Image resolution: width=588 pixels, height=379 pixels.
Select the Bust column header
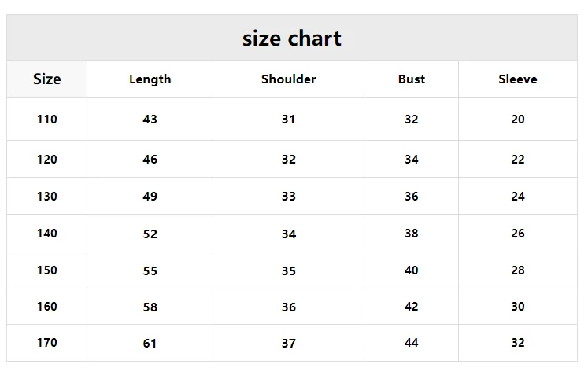412,79
